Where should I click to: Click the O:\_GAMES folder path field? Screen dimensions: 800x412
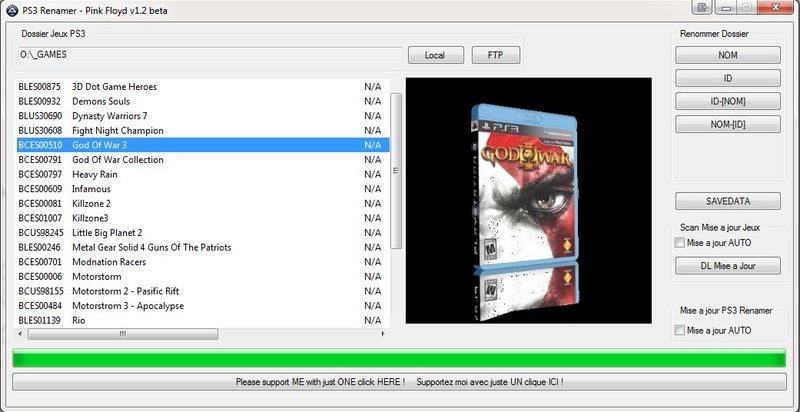210,55
